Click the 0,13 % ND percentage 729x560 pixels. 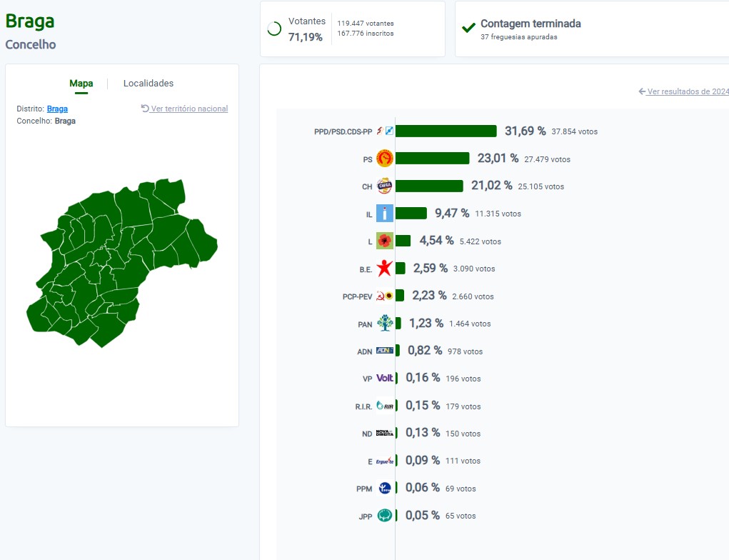[423, 433]
